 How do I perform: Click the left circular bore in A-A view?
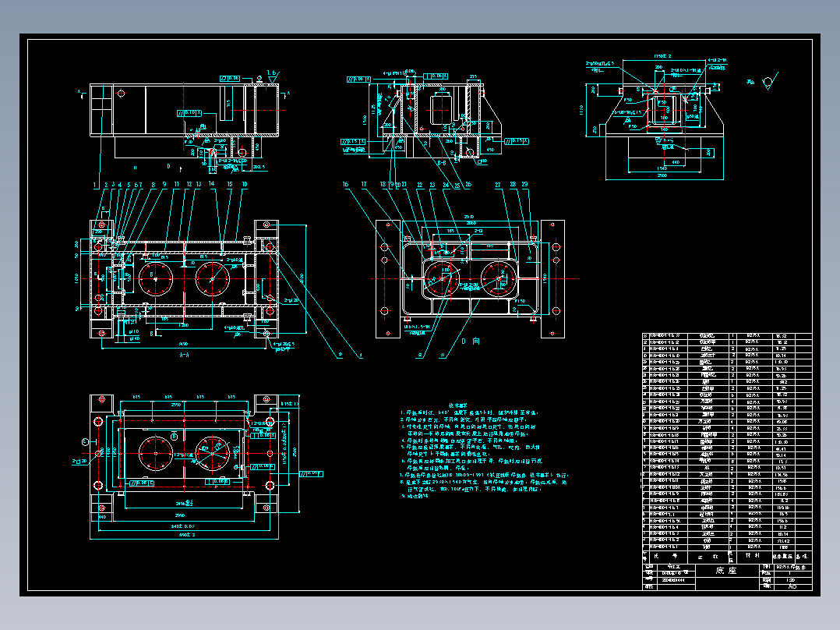coord(156,279)
